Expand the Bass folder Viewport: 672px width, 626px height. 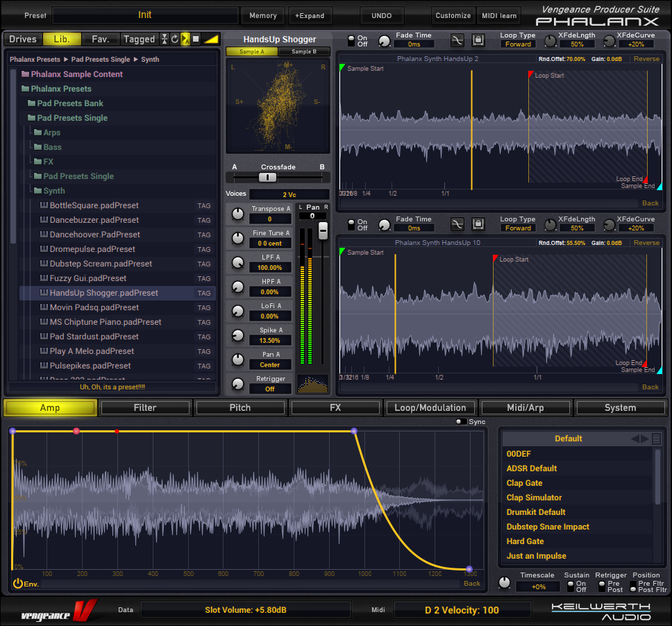pos(37,147)
